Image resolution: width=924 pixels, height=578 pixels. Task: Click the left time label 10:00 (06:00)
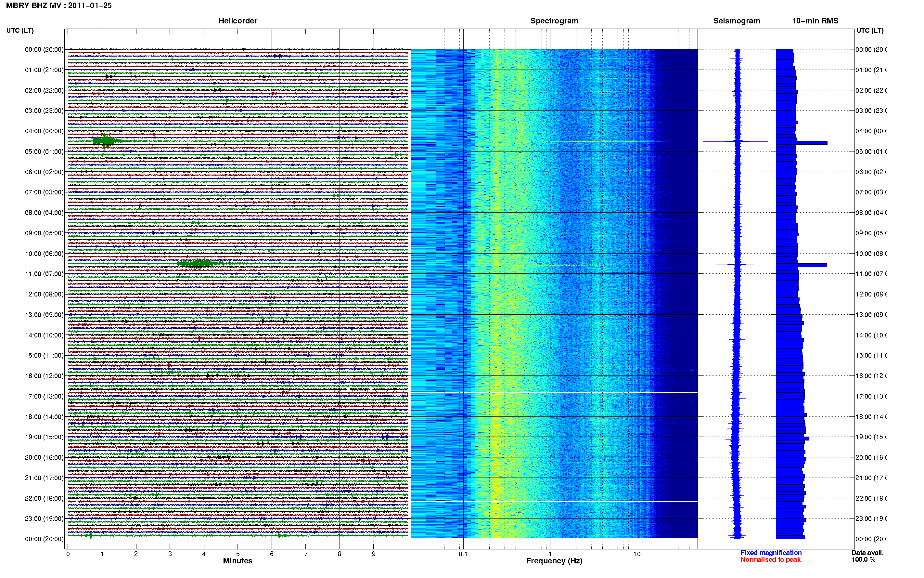pyautogui.click(x=44, y=254)
